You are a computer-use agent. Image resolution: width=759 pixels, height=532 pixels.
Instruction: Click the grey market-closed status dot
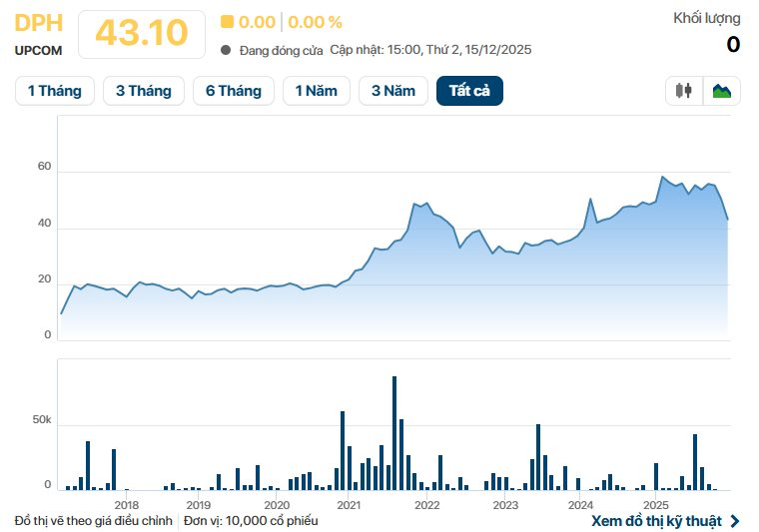(x=226, y=50)
